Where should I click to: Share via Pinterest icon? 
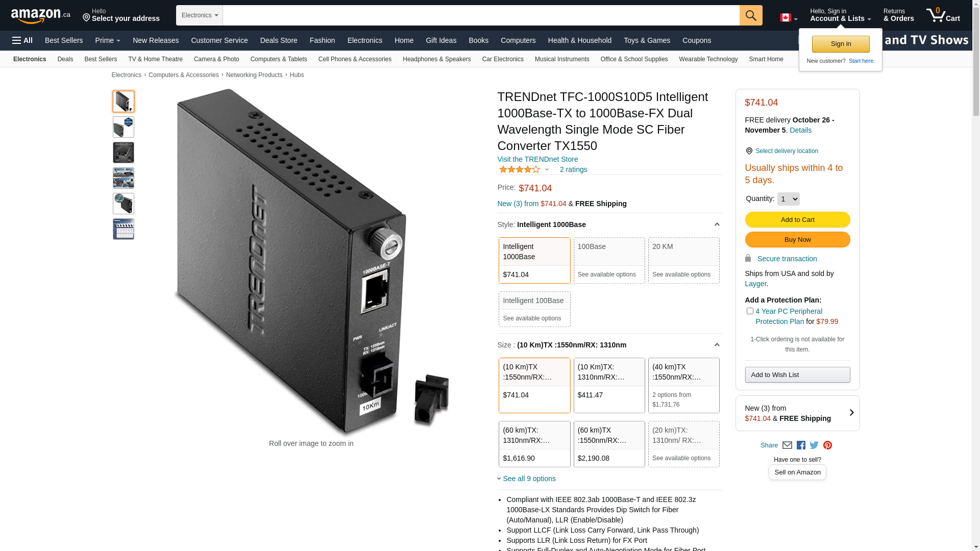click(827, 445)
